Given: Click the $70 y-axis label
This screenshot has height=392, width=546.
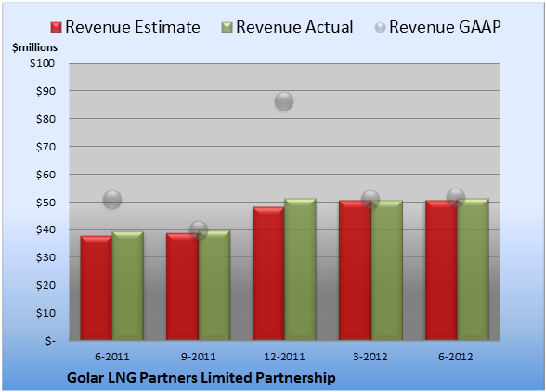Looking at the screenshot, I should 45,147.
